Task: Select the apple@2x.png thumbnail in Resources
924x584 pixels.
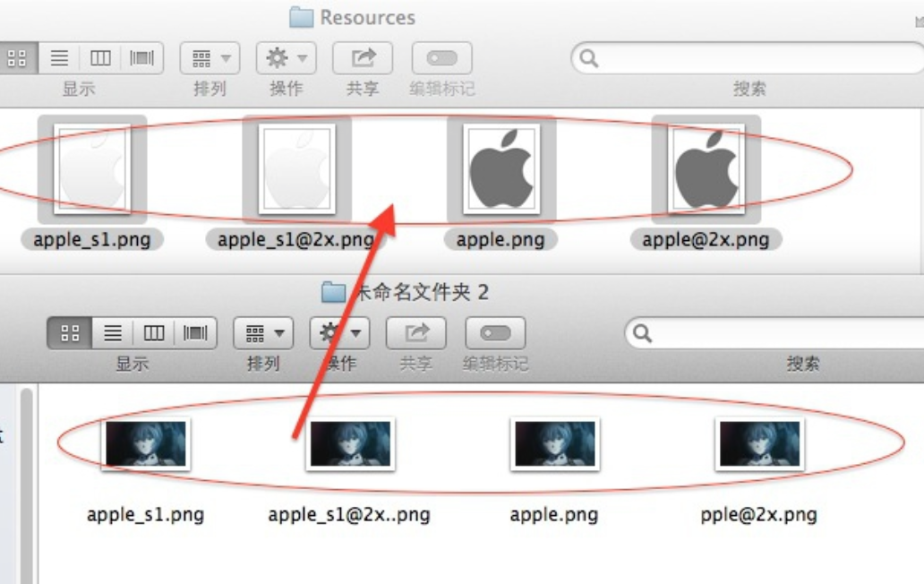Action: tap(706, 169)
